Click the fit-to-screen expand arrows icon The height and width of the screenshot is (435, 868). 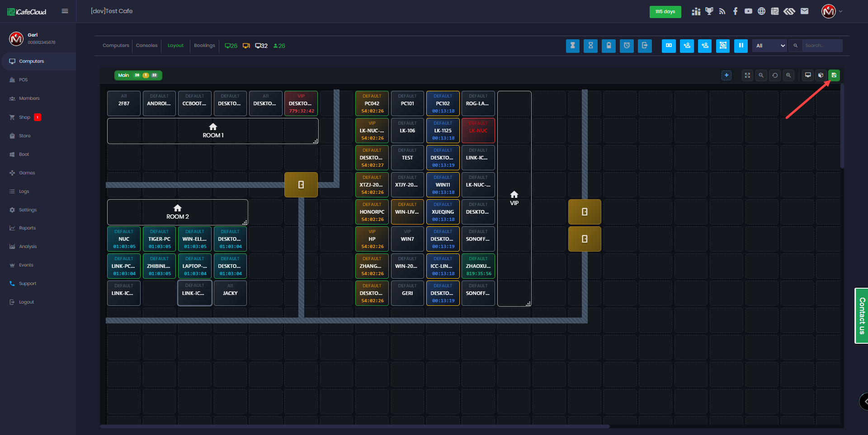(747, 75)
